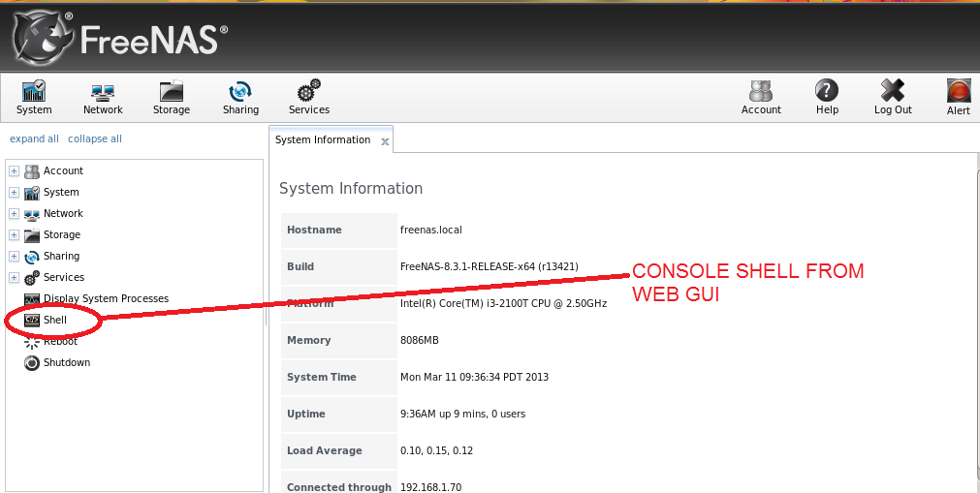Screen dimensions: 980x493
Task: Open the Services toolbar gear icon
Action: point(309,91)
